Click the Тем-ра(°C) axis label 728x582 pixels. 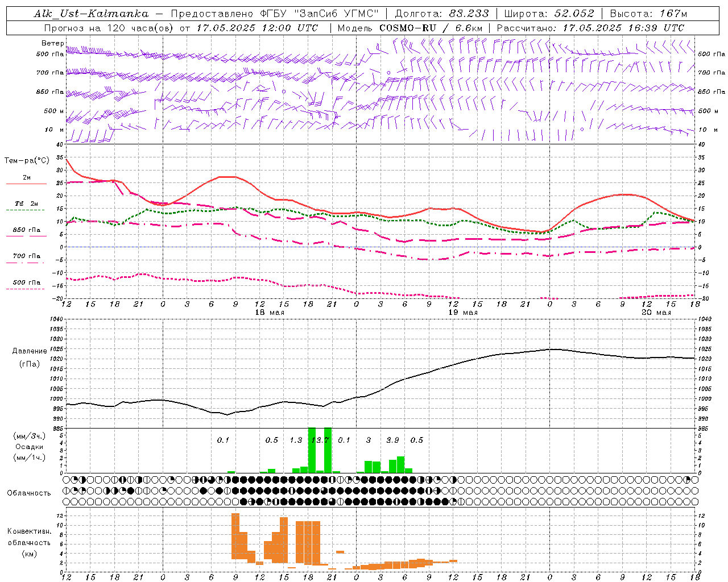coord(27,161)
